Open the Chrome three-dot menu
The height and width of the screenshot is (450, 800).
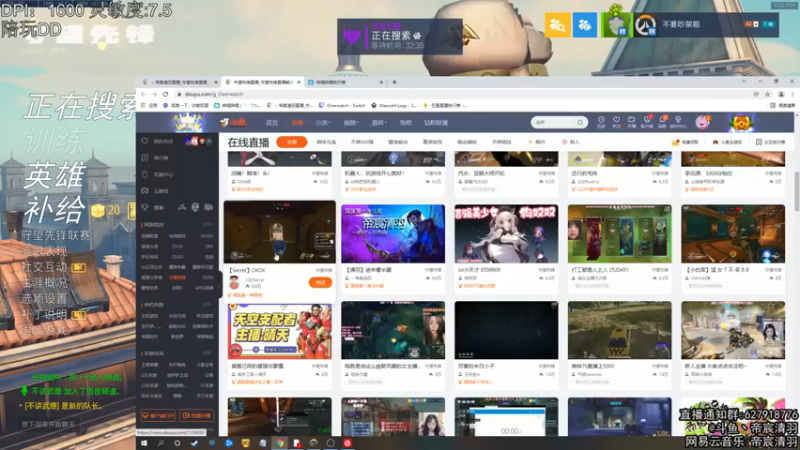[792, 94]
